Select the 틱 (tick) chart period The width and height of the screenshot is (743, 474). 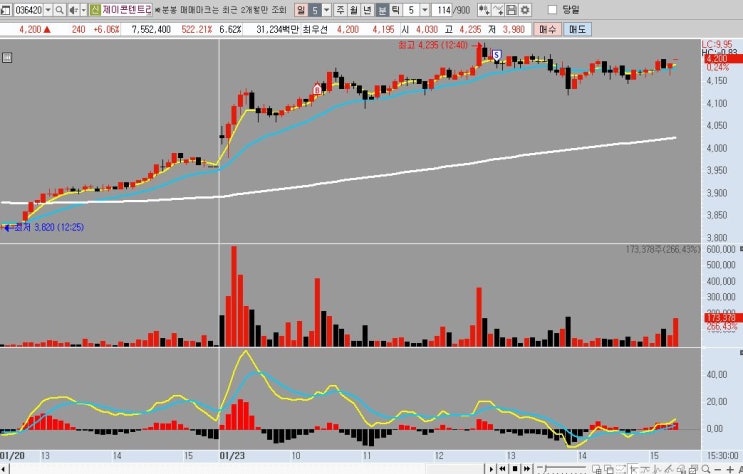tap(395, 10)
